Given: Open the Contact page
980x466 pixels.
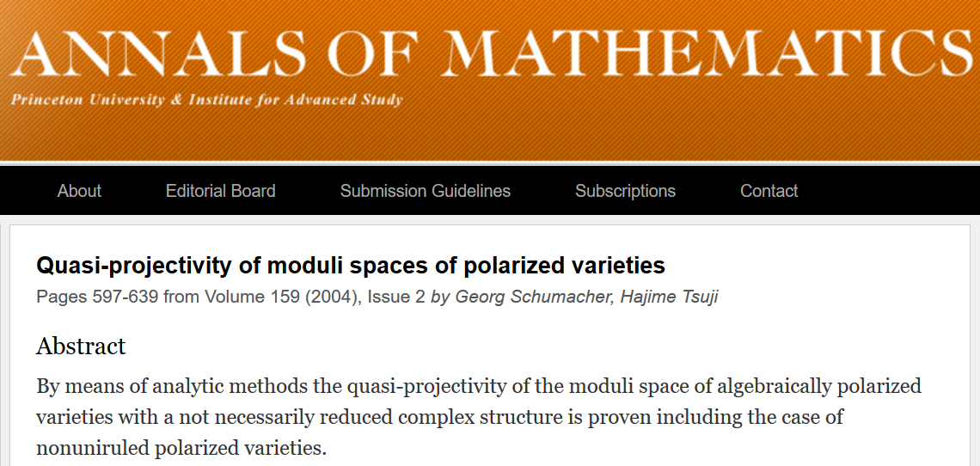Looking at the screenshot, I should (769, 191).
